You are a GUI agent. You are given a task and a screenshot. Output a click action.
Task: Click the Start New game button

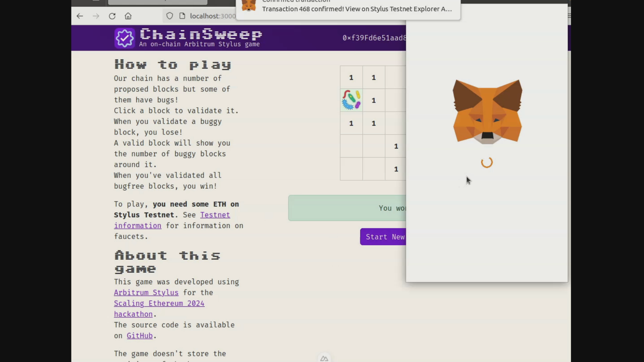click(x=383, y=237)
